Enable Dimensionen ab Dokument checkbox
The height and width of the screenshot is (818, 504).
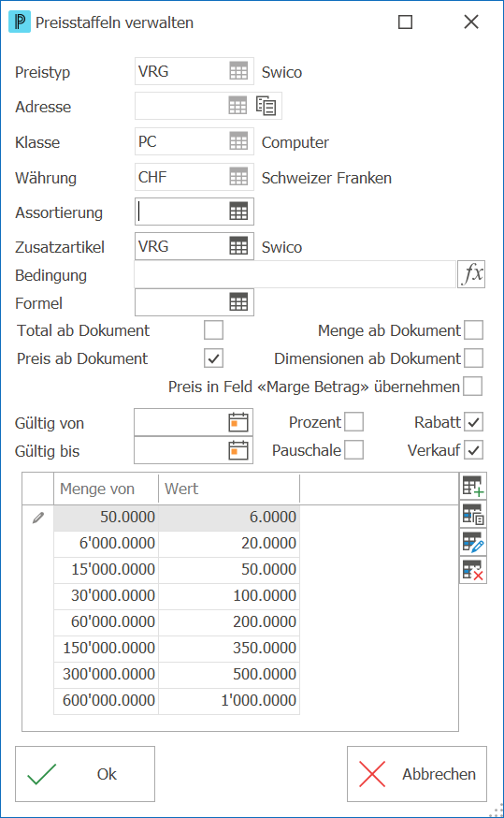pyautogui.click(x=474, y=358)
